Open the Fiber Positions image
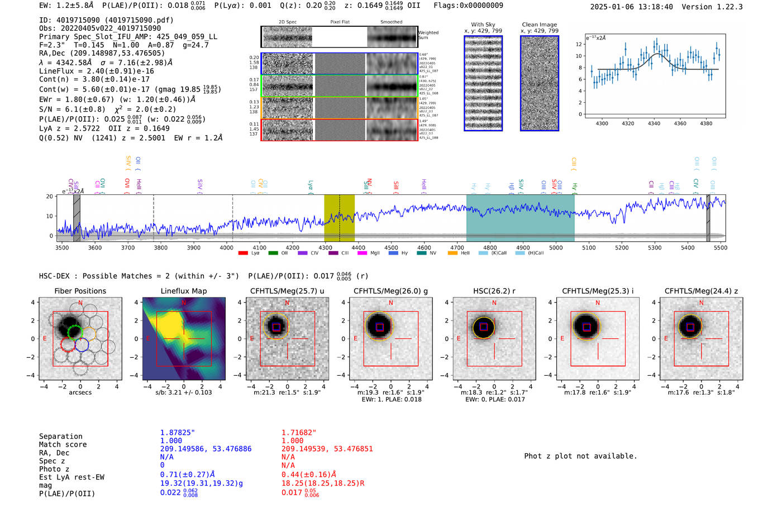The width and height of the screenshot is (782, 532). (80, 338)
